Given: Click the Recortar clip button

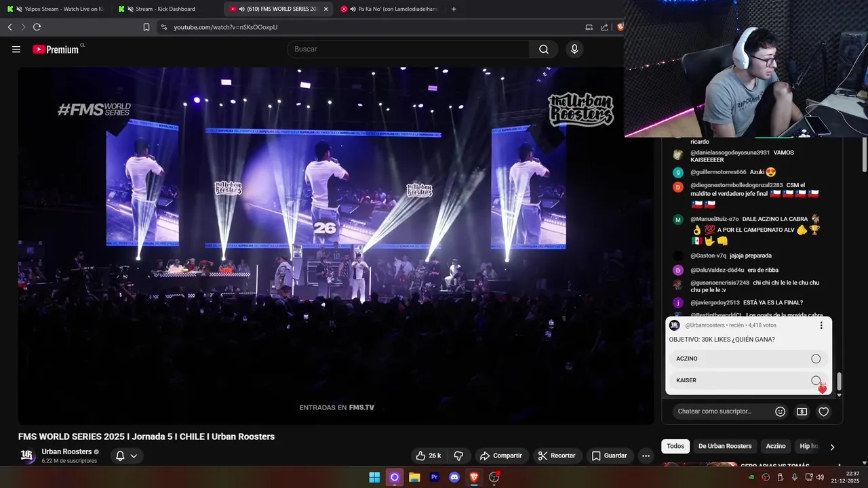Looking at the screenshot, I should coord(557,455).
